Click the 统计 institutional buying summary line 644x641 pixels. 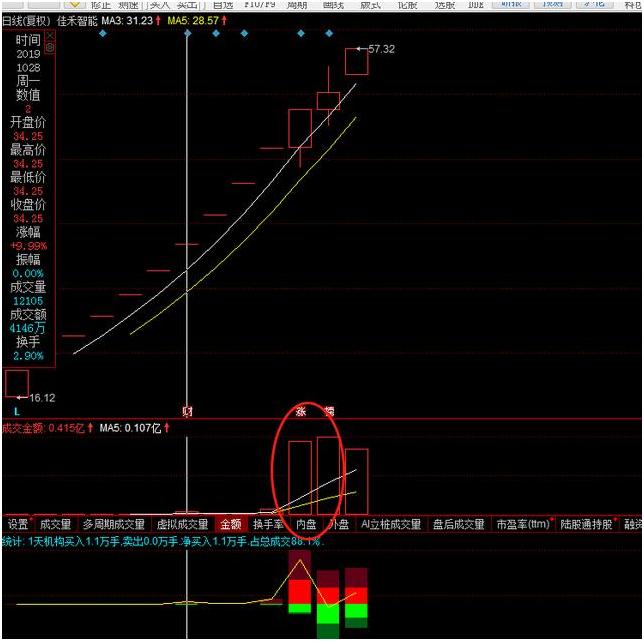coord(163,542)
